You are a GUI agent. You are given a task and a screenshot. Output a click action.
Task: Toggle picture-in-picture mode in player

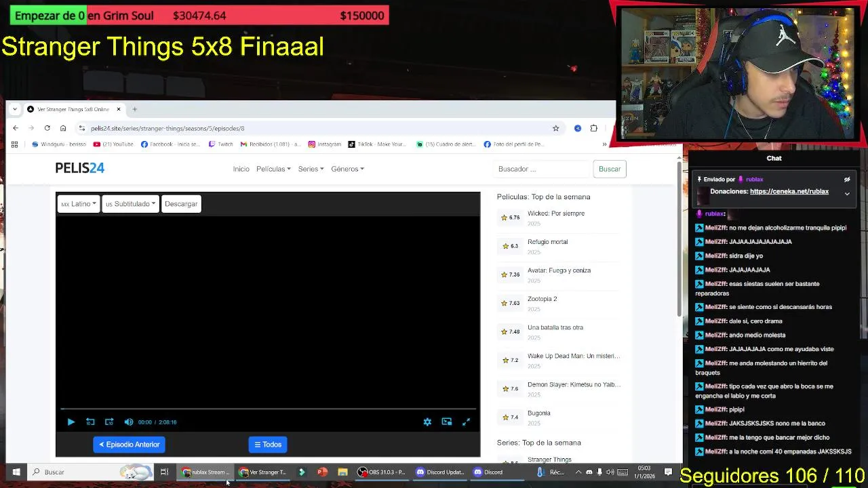[x=447, y=422]
